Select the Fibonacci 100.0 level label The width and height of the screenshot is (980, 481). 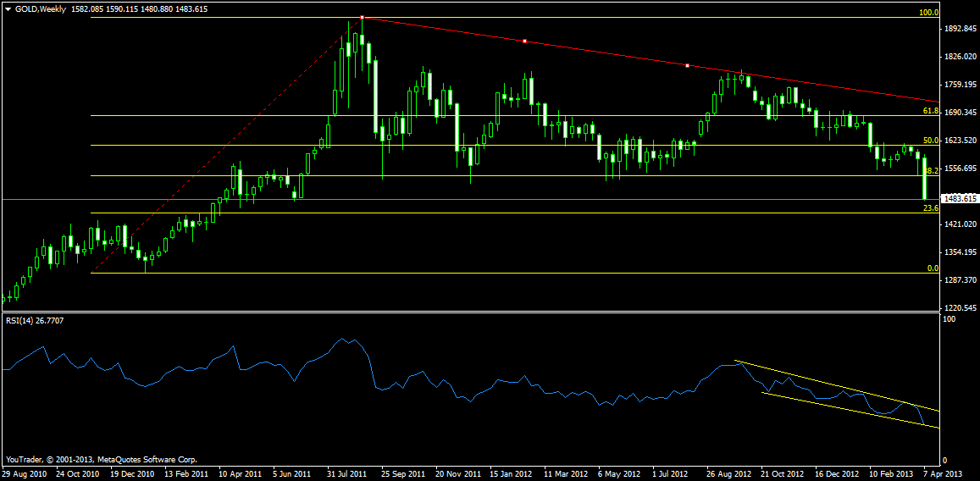pos(929,13)
